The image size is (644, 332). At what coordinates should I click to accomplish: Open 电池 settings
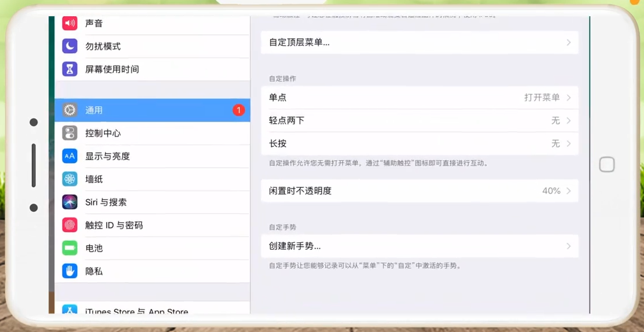152,248
